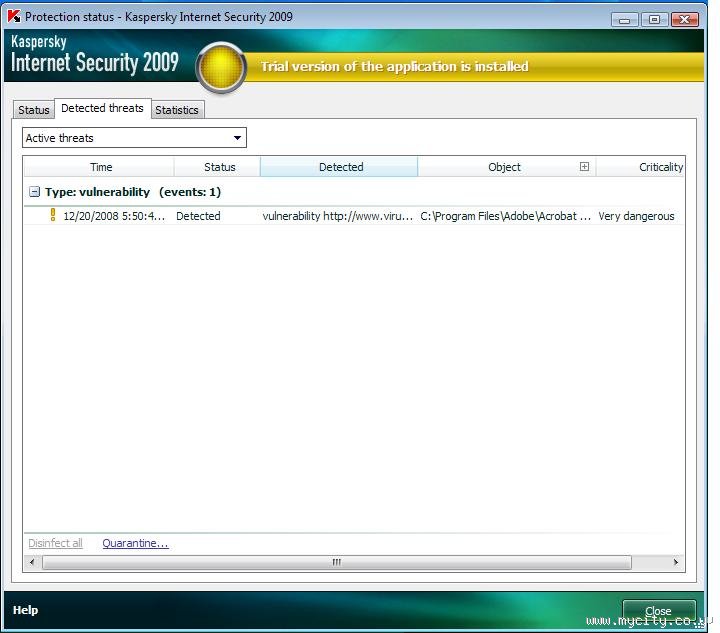Sort by the Status column header
The width and height of the screenshot is (720, 633).
tap(218, 167)
